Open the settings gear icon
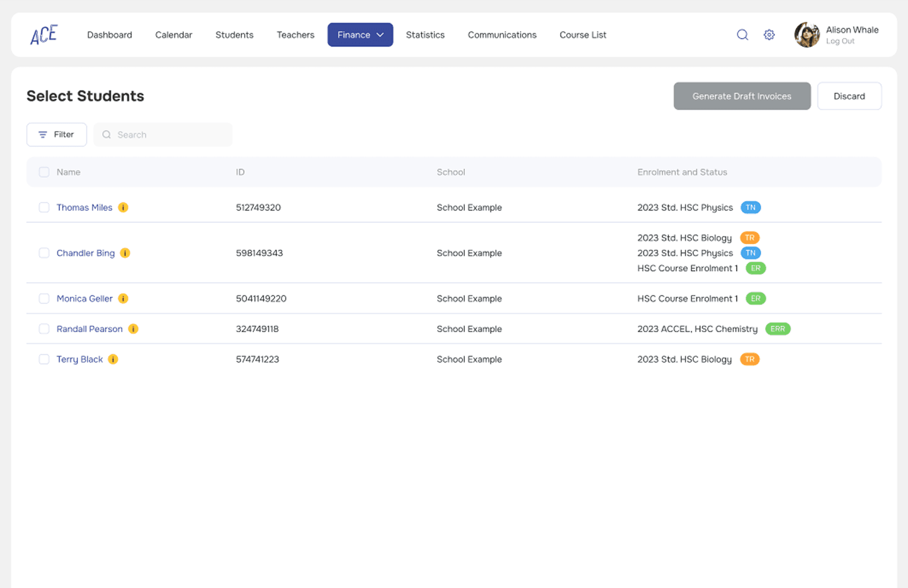The height and width of the screenshot is (588, 908). click(x=769, y=35)
